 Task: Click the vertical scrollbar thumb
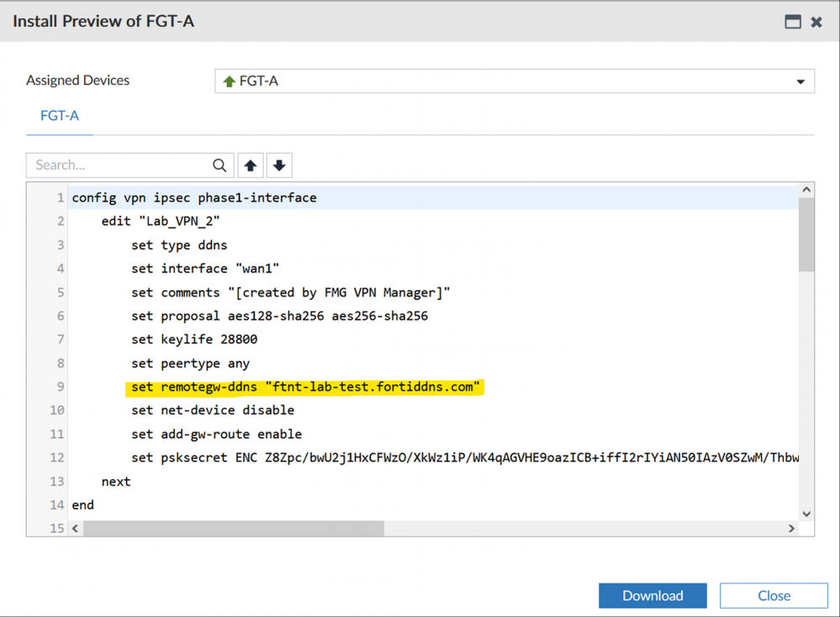coord(806,235)
